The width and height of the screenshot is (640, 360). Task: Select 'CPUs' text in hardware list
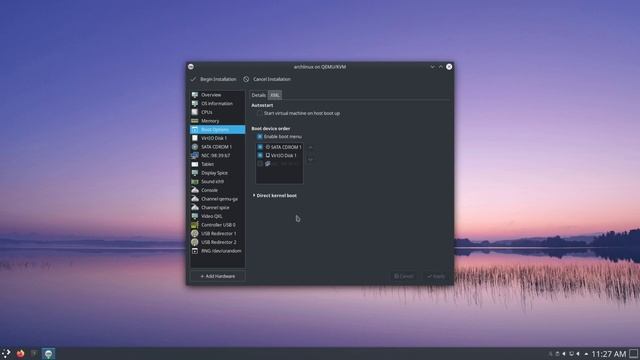pyautogui.click(x=207, y=112)
